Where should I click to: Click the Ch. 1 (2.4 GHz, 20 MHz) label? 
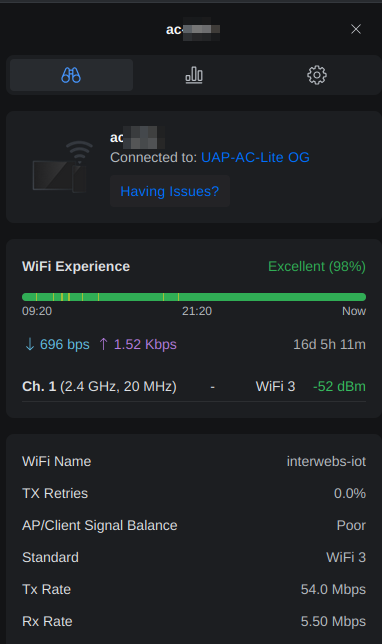(99, 386)
